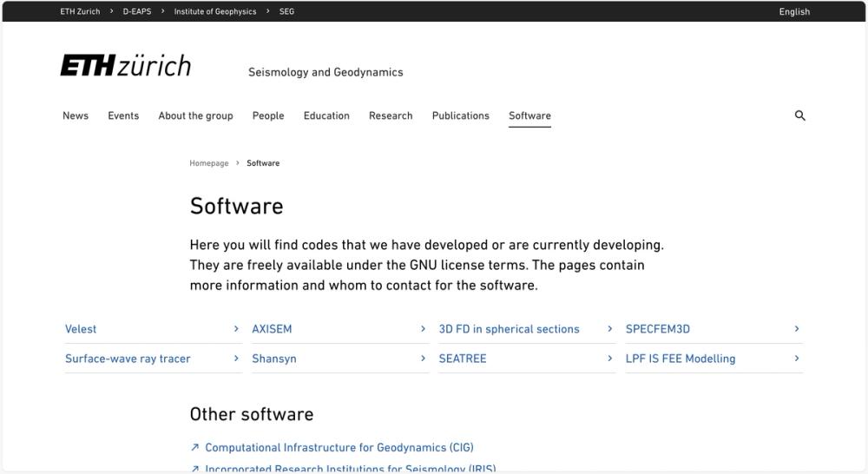Follow Computational Infrastructure for Geodynamics (CIG) link
The width and height of the screenshot is (868, 474).
tap(339, 447)
